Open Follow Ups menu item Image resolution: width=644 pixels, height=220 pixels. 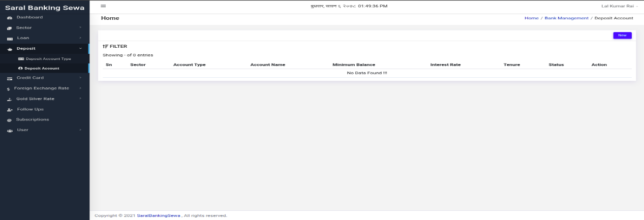click(45, 109)
